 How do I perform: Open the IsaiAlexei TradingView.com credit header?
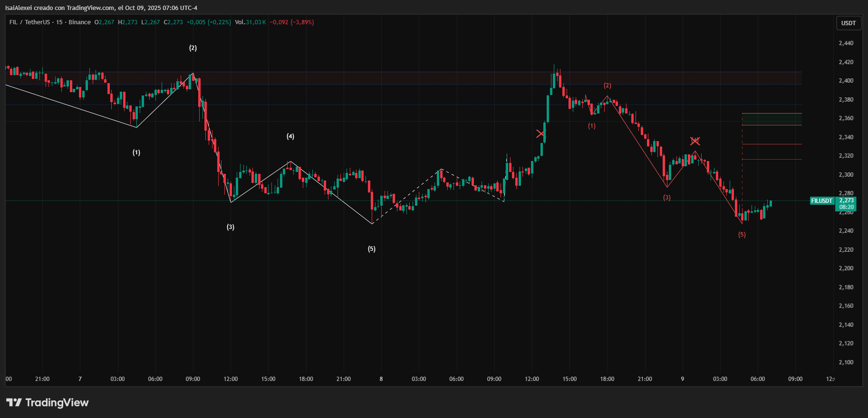(x=101, y=8)
